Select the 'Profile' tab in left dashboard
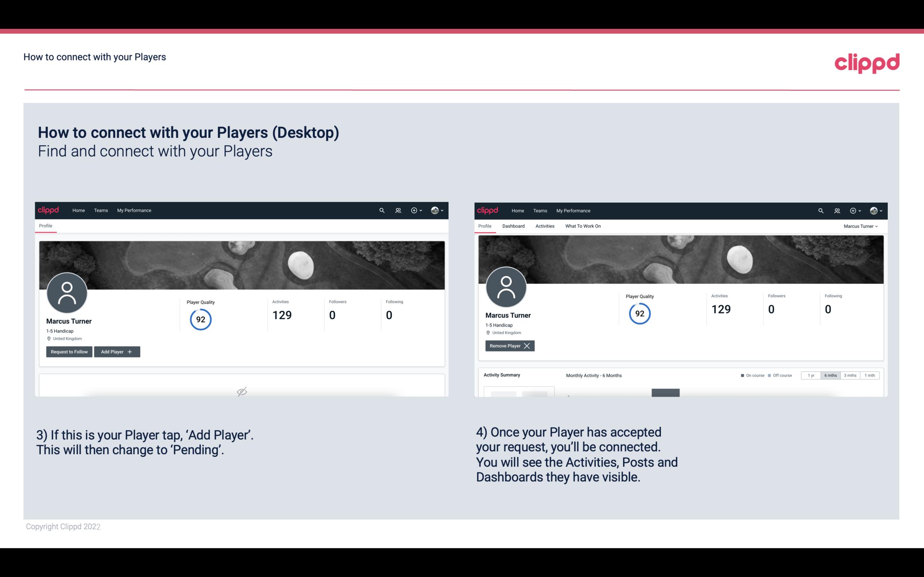924x577 pixels. pyautogui.click(x=46, y=225)
